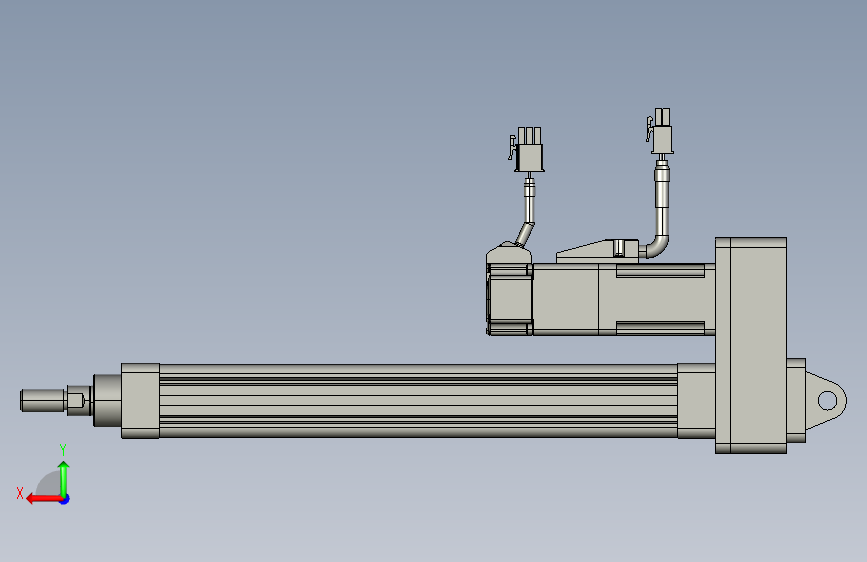Screen dimensions: 867x562
Task: Select the motor encoder end cap
Action: coord(509,299)
